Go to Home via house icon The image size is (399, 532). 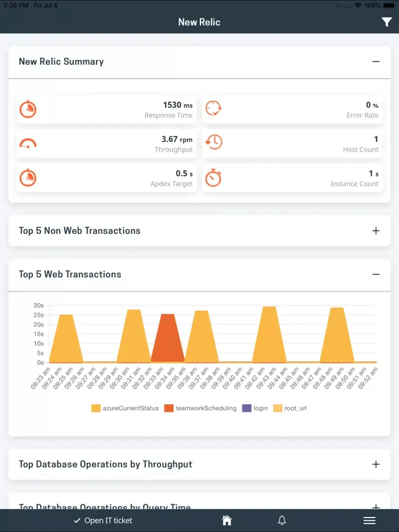[x=227, y=520]
